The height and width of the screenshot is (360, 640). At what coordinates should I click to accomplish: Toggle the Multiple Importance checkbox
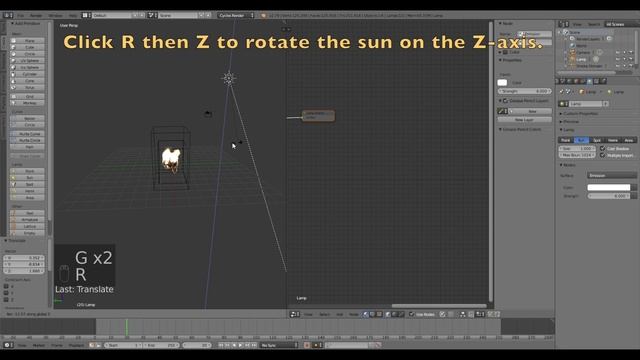tap(602, 156)
